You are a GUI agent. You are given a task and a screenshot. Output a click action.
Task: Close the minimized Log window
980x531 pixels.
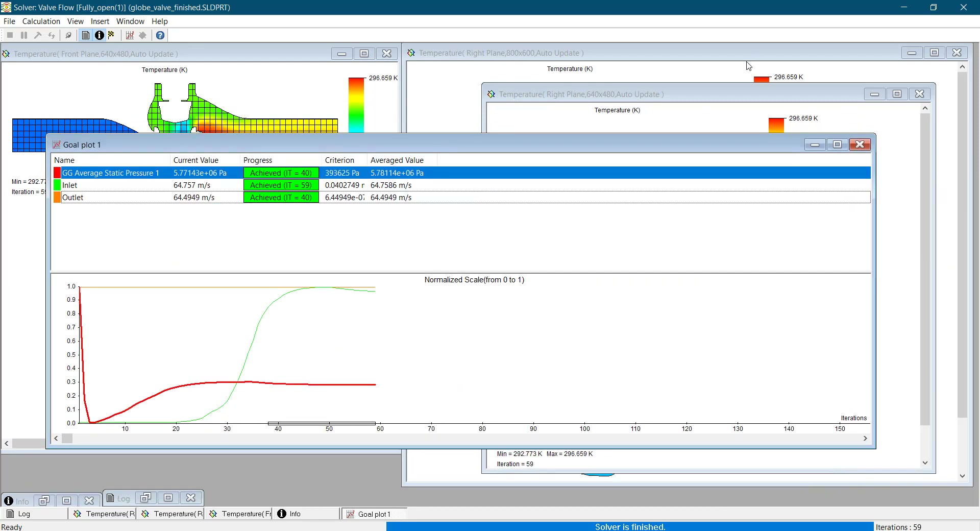point(191,497)
